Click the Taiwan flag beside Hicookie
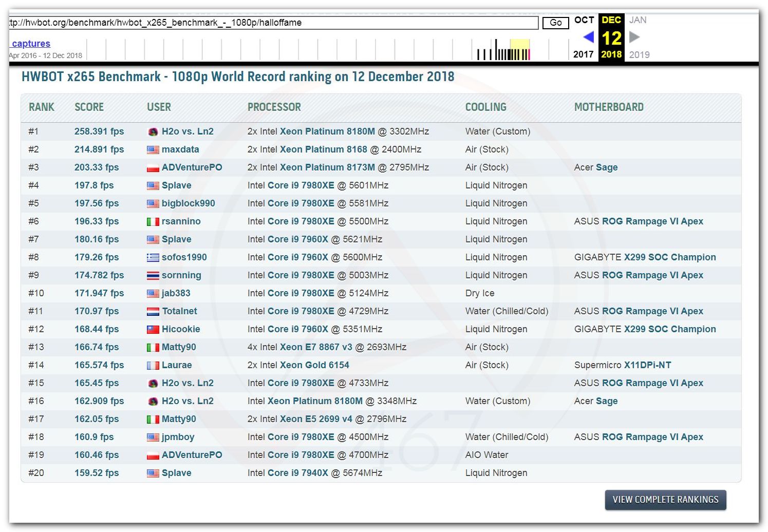This screenshot has height=532, width=768. click(x=153, y=330)
